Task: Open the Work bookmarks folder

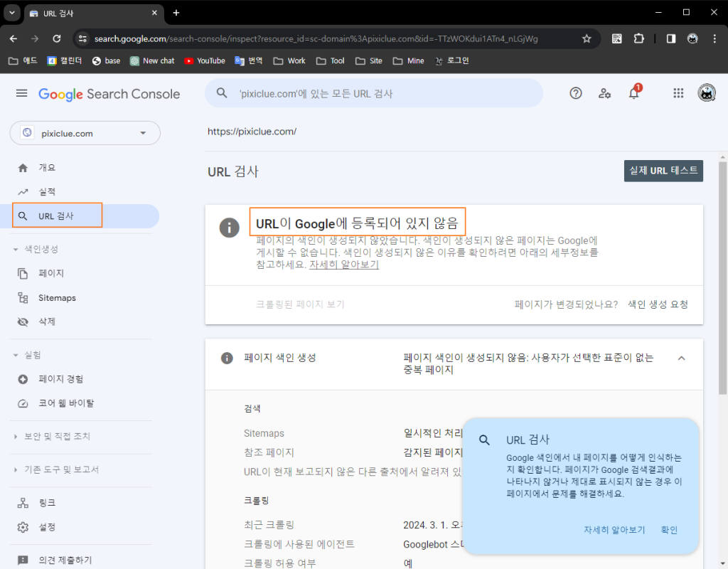Action: [289, 61]
